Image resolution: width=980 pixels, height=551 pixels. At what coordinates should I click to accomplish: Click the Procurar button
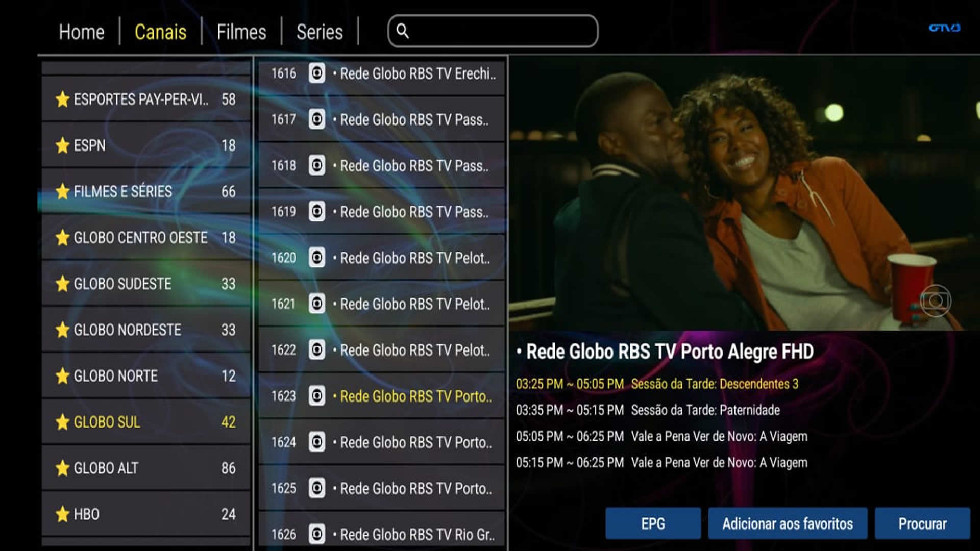pyautogui.click(x=922, y=523)
